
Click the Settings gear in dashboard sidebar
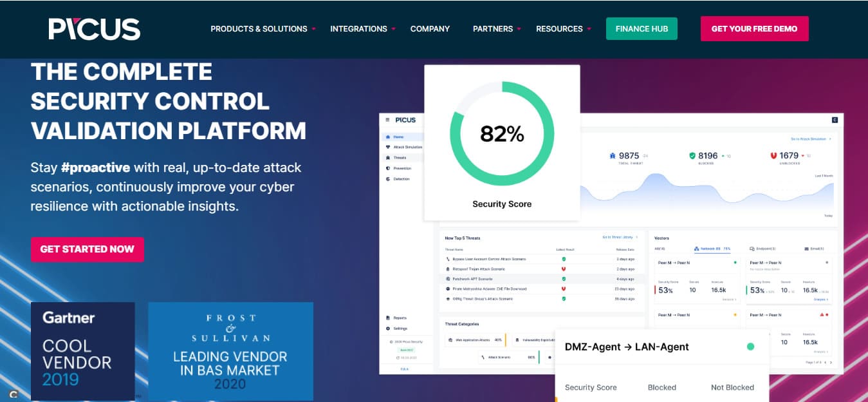click(x=387, y=329)
